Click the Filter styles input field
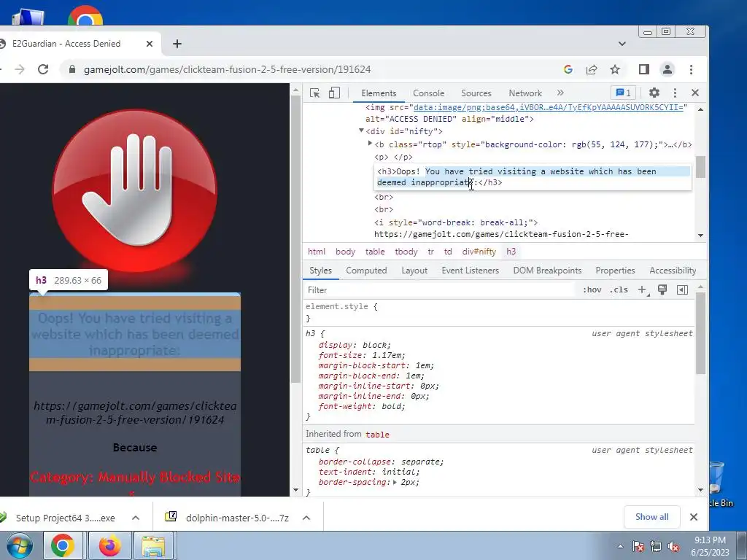Image resolution: width=747 pixels, height=560 pixels. coord(438,290)
